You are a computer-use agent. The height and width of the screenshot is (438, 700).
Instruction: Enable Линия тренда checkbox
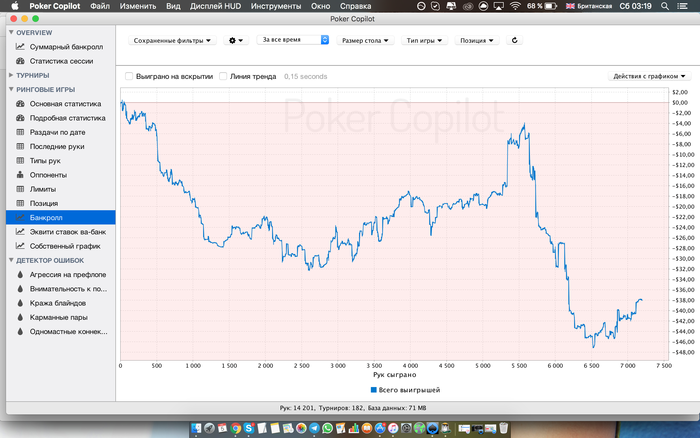coord(223,76)
